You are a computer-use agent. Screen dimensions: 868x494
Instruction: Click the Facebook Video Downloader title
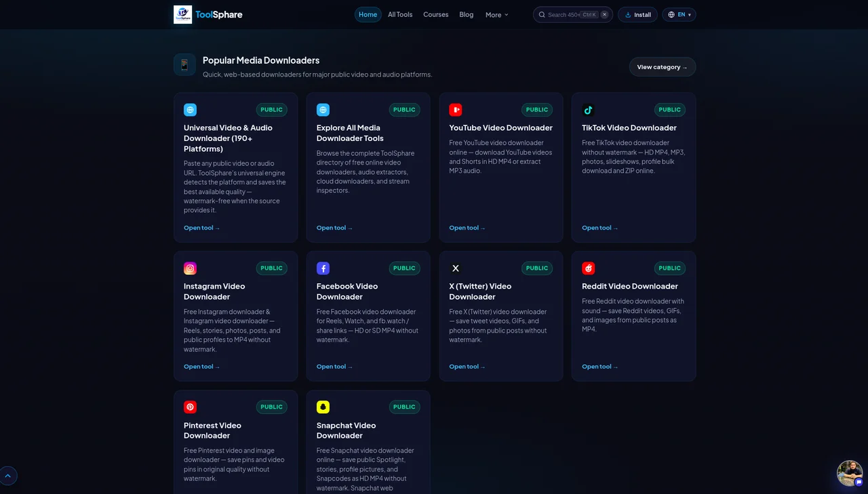347,291
